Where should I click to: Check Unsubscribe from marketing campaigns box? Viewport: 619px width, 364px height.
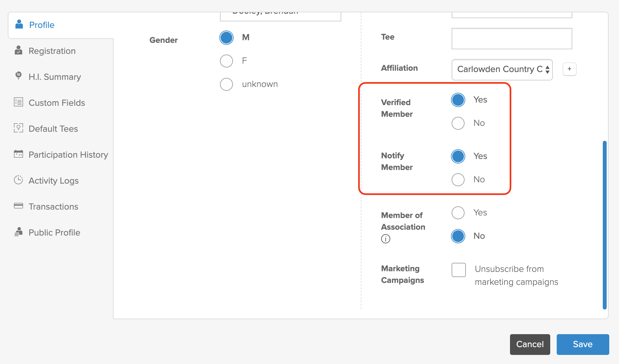point(459,270)
